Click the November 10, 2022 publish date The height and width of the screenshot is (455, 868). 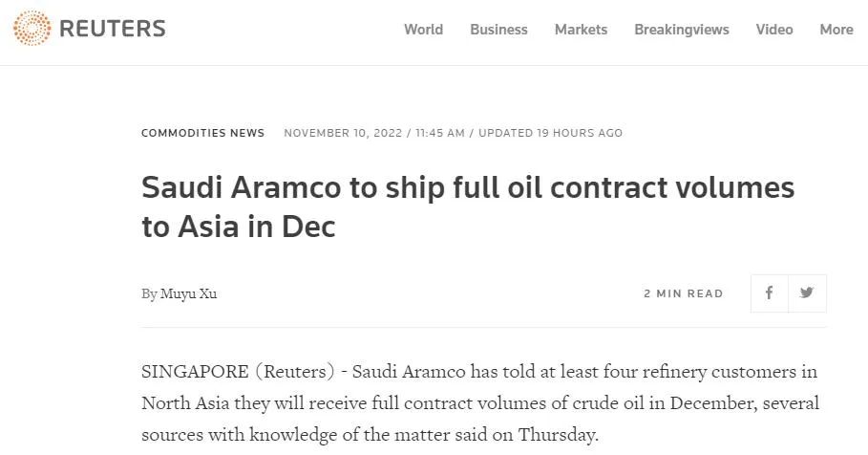pyautogui.click(x=343, y=133)
